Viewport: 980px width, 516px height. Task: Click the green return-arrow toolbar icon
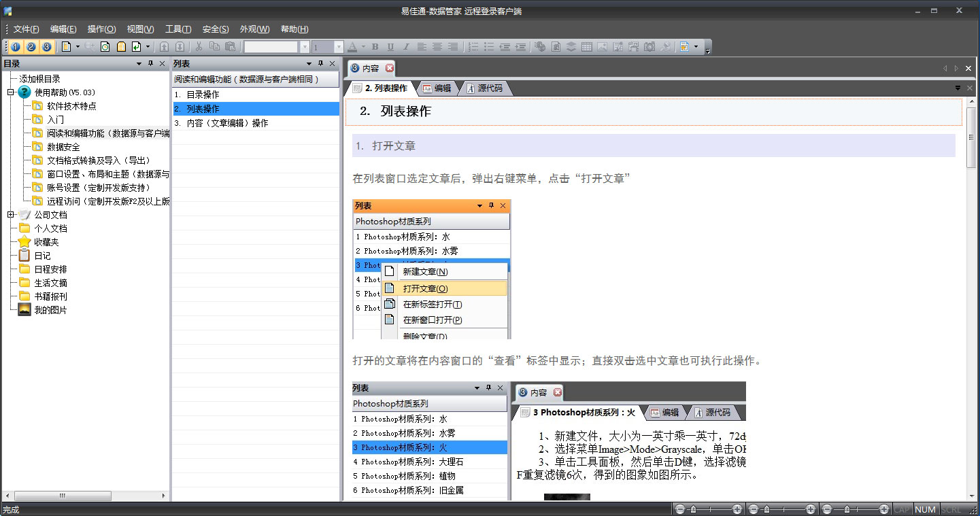click(x=136, y=47)
